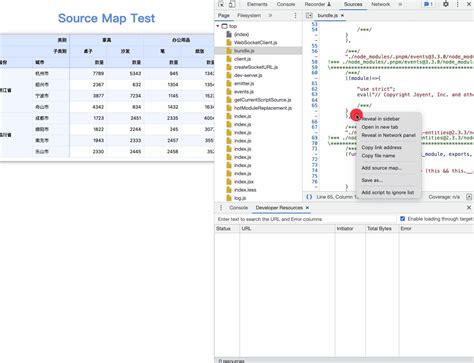
Task: Open DevTools settings gear
Action: [446, 4]
